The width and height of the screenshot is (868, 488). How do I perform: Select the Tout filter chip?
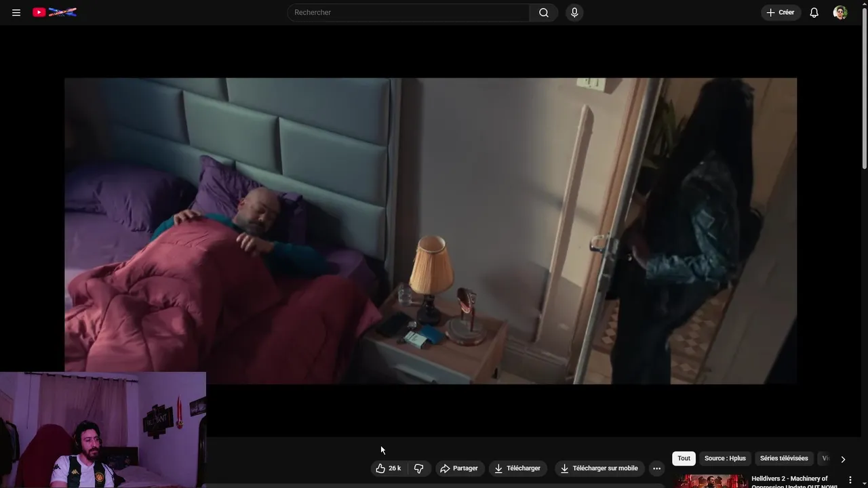point(684,458)
